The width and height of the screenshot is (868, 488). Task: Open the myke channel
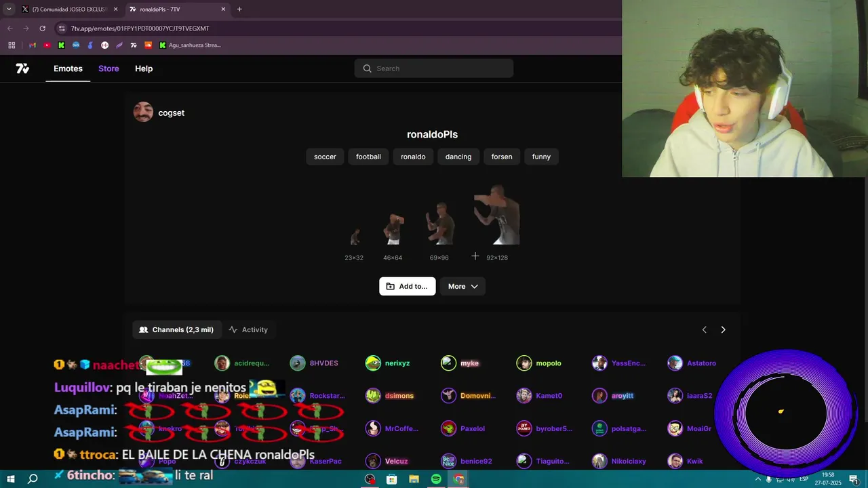[460, 363]
